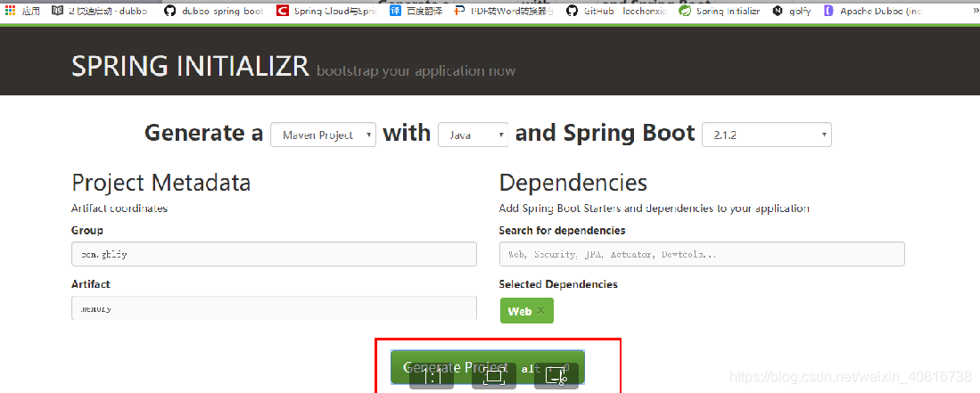Click the Artifact coordinates text
This screenshot has height=393, width=980.
(119, 208)
